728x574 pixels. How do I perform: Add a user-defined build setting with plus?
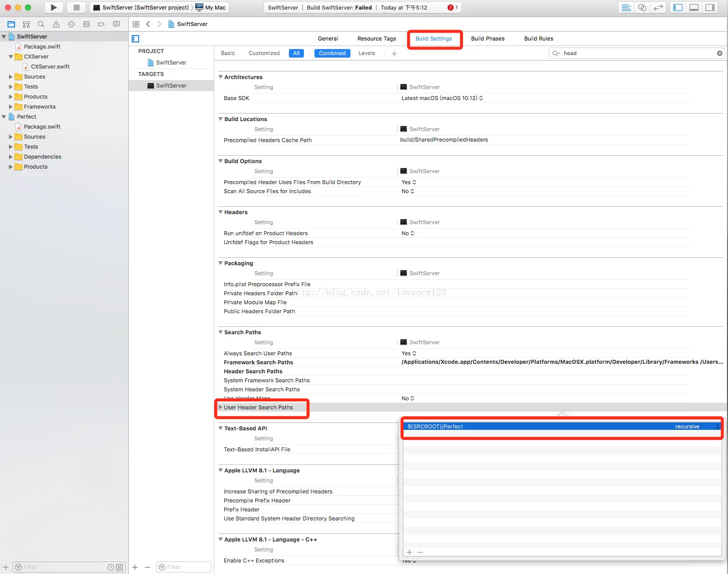(x=394, y=54)
